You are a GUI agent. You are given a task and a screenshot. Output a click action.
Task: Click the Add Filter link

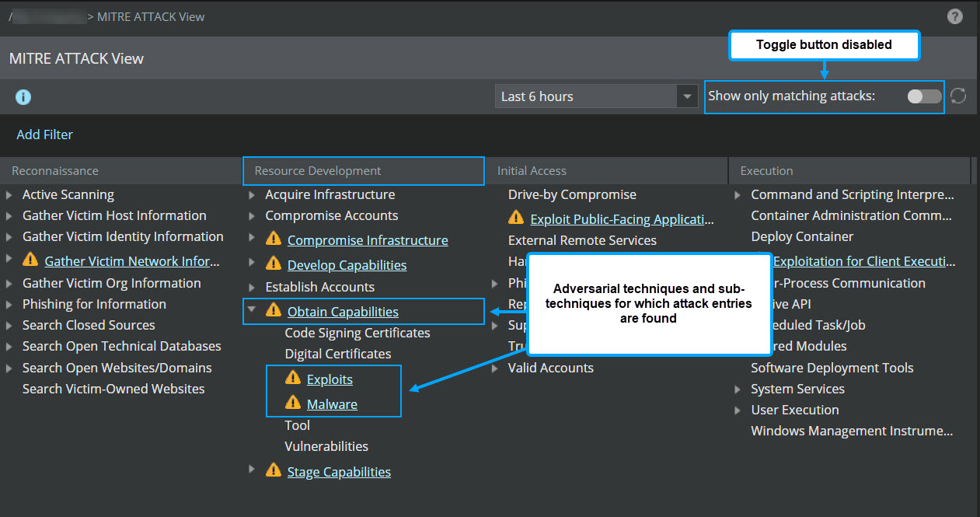click(x=45, y=134)
